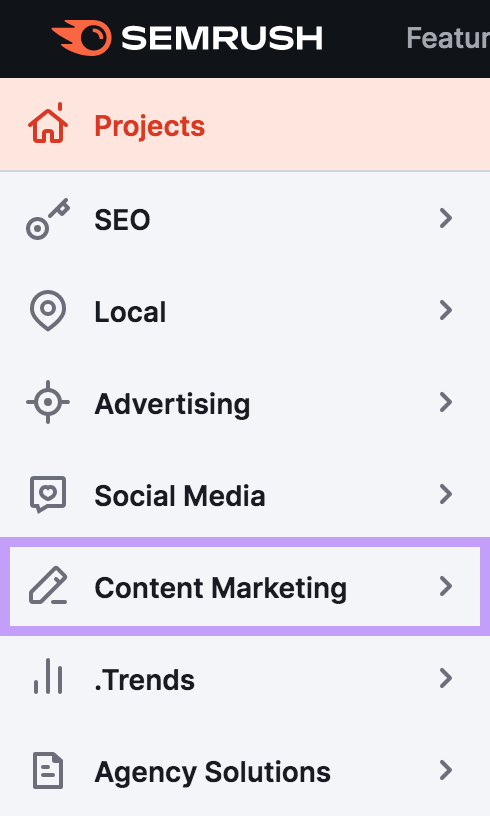Expand the SEO section chevron

[446, 219]
